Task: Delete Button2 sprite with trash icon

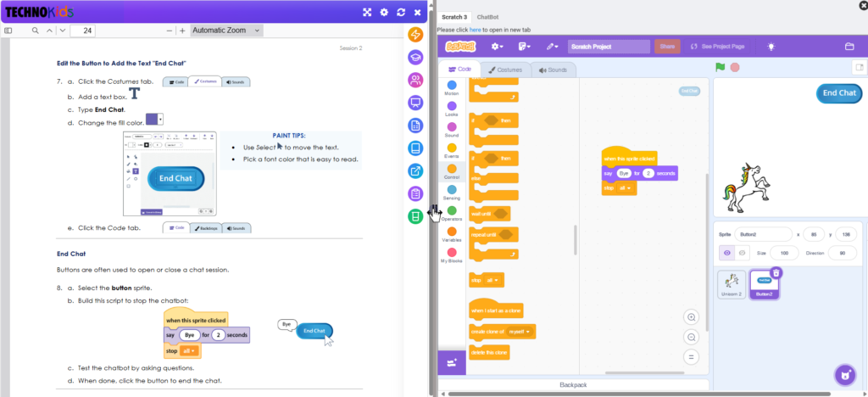Action: pyautogui.click(x=776, y=272)
